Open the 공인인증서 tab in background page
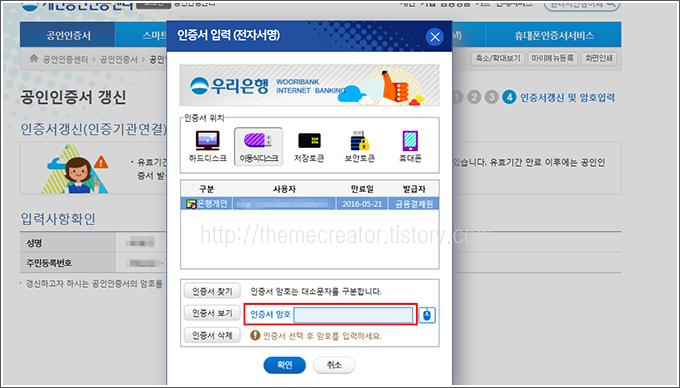The height and width of the screenshot is (388, 680). pos(68,35)
